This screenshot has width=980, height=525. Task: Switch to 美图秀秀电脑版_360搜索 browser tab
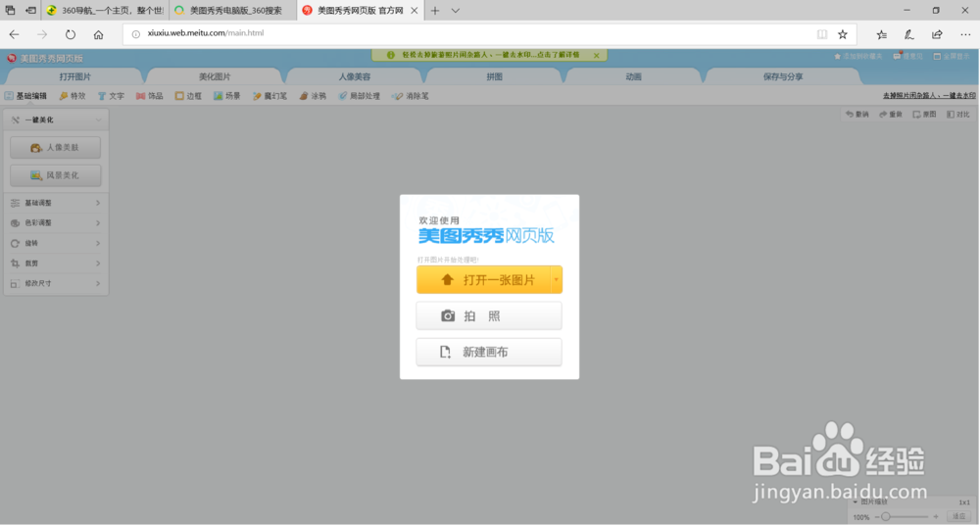pyautogui.click(x=233, y=11)
